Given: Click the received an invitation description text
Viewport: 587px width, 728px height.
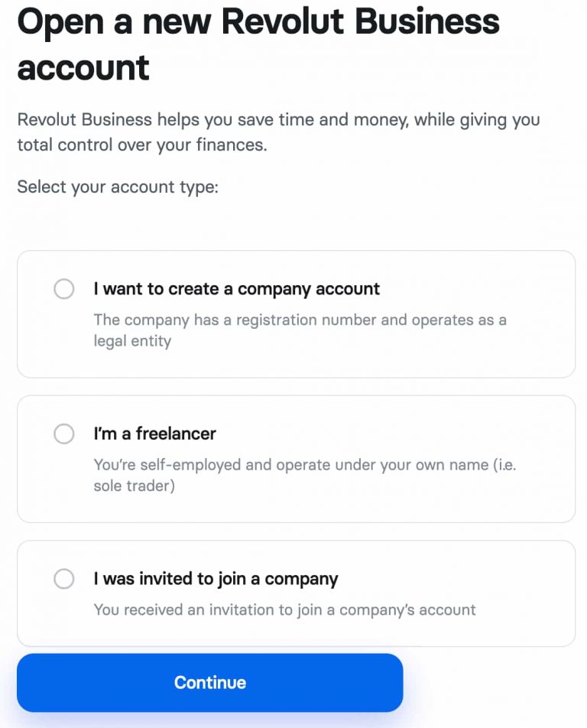Looking at the screenshot, I should tap(284, 609).
